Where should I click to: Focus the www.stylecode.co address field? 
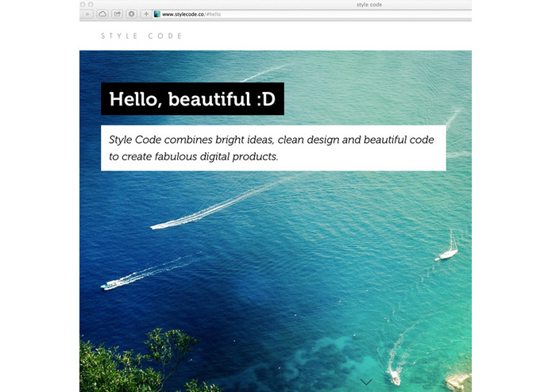[x=312, y=14]
